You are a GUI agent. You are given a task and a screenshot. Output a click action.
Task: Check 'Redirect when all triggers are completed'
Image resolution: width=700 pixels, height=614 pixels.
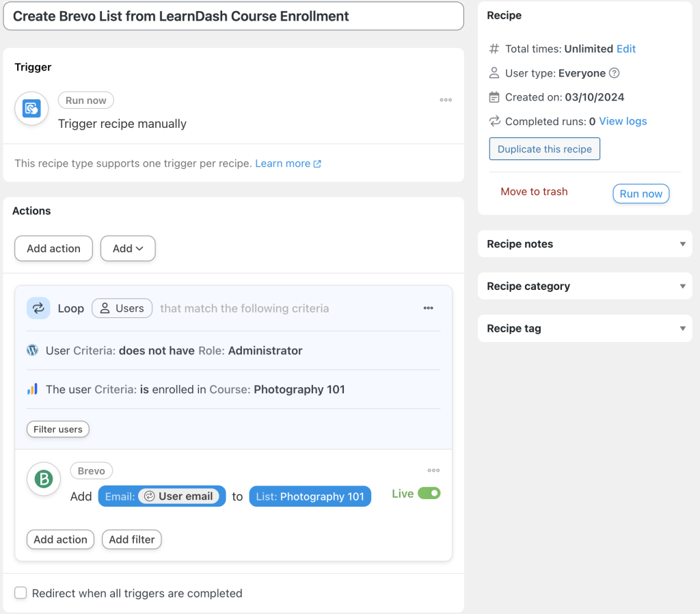20,592
